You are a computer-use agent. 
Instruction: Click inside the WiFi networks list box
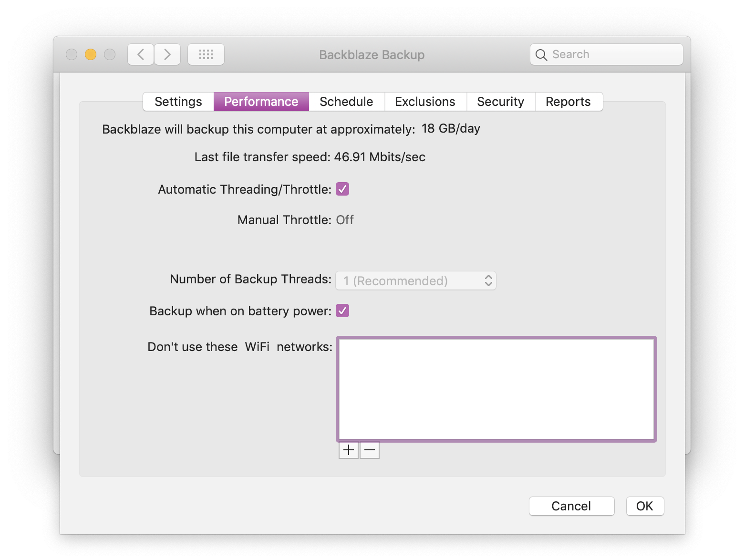coord(496,389)
